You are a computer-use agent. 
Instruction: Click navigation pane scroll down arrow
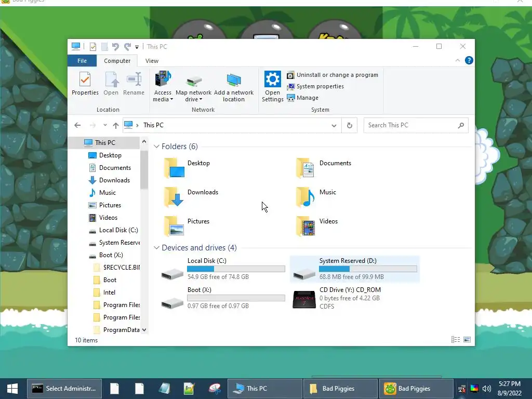[144, 330]
